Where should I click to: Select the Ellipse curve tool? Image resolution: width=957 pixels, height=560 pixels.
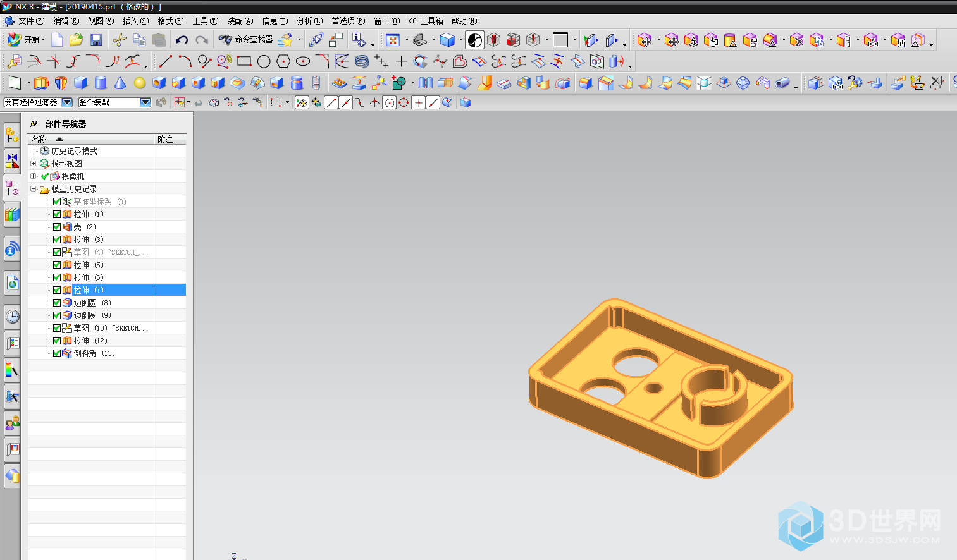[303, 61]
